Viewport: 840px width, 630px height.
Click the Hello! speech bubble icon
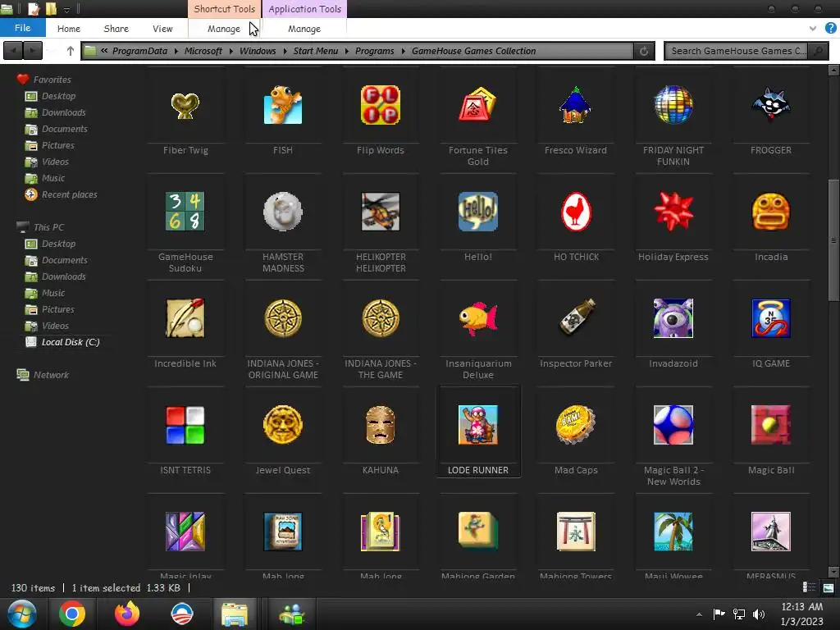[x=478, y=212]
